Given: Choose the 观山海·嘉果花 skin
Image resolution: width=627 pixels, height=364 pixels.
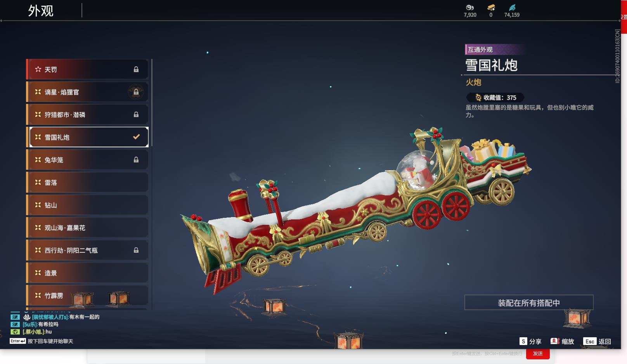Looking at the screenshot, I should 87,228.
